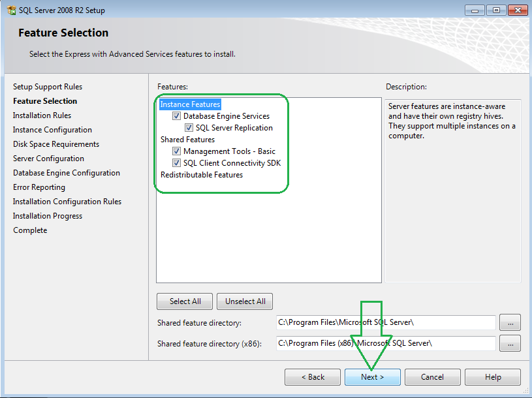
Task: Minimize the setup window
Action: (x=475, y=10)
